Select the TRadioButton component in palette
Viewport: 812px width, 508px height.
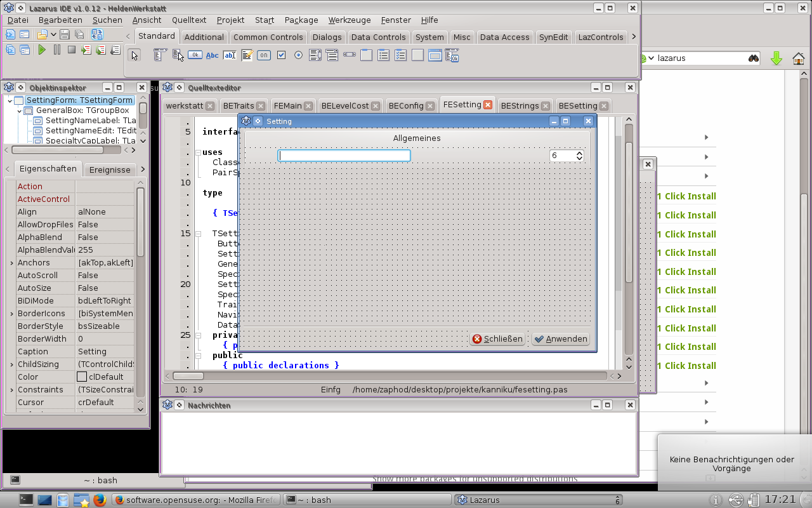coord(298,55)
